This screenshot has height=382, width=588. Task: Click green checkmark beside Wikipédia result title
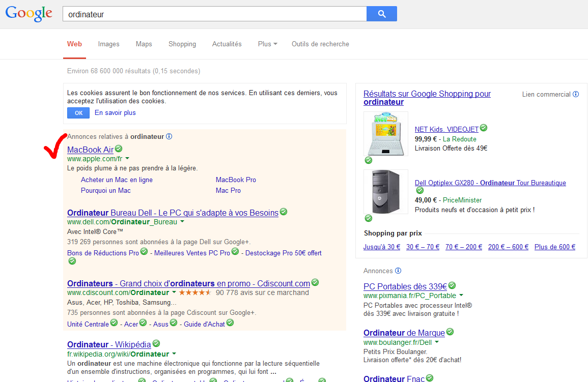pos(156,343)
